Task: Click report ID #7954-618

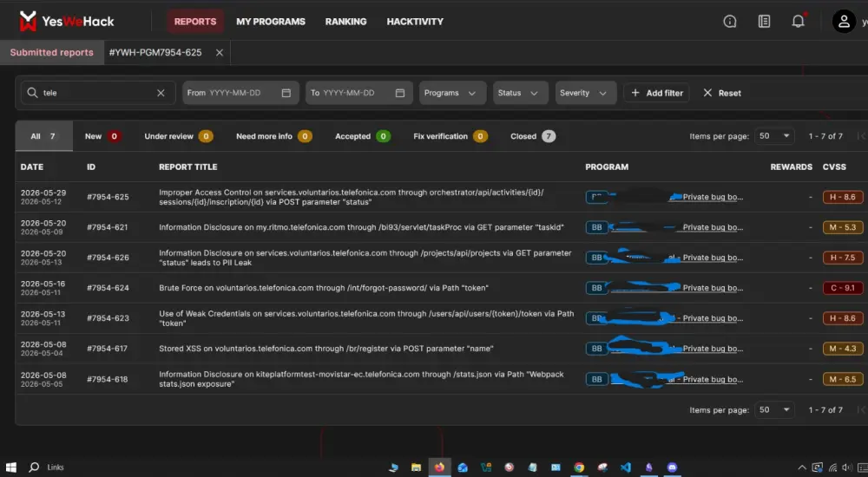Action: pos(108,379)
